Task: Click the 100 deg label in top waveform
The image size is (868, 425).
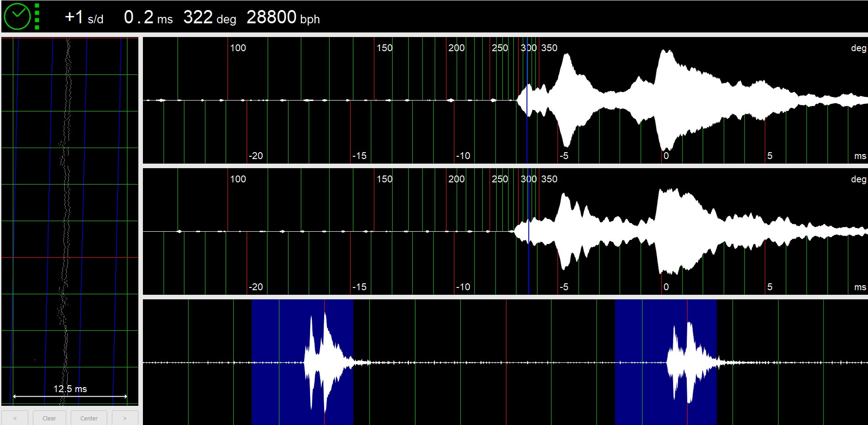Action: (238, 48)
